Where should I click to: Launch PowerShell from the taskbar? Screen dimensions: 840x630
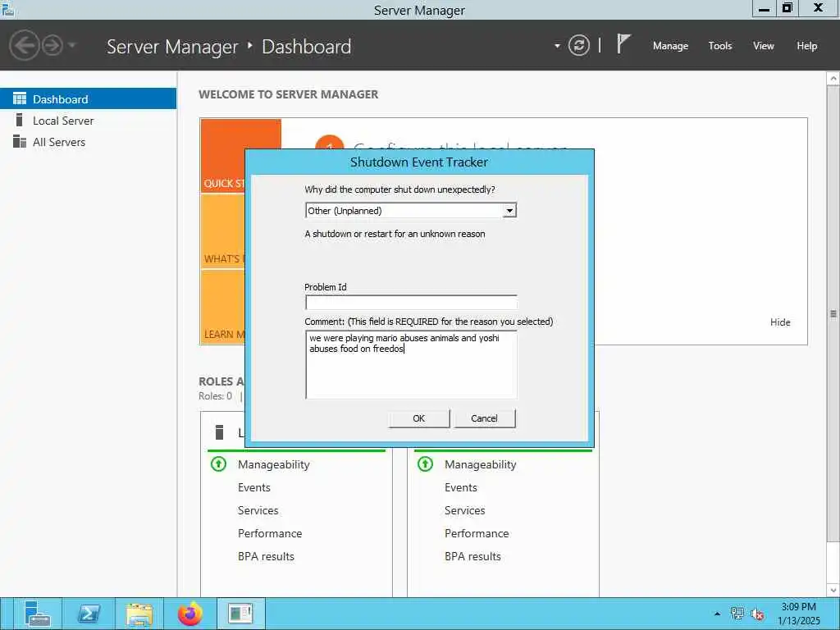89,614
